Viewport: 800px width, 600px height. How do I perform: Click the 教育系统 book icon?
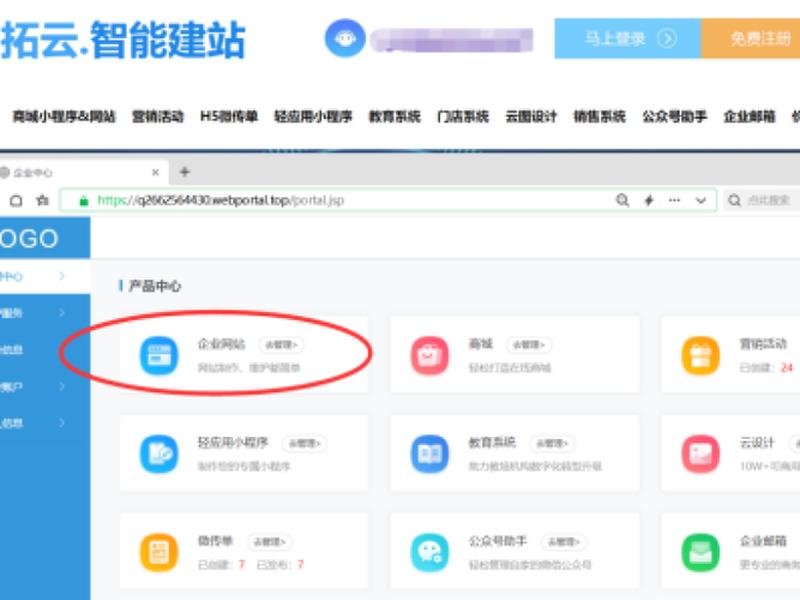coord(430,454)
